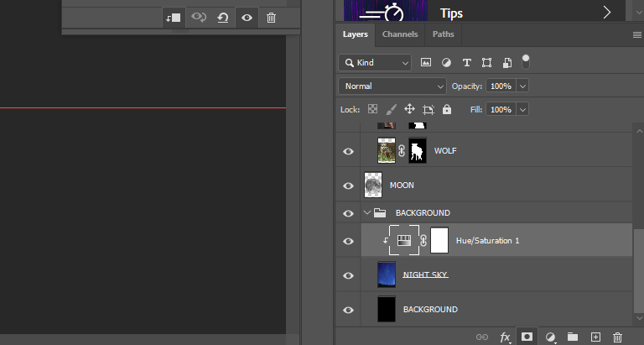Reset adjustment to defaults in Properties panel
The width and height of the screenshot is (644, 345).
pos(223,18)
